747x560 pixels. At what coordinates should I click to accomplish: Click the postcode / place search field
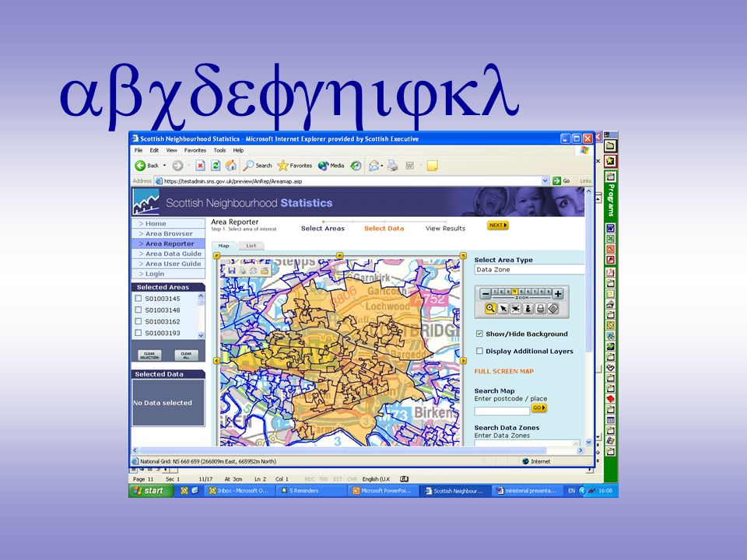(x=502, y=411)
